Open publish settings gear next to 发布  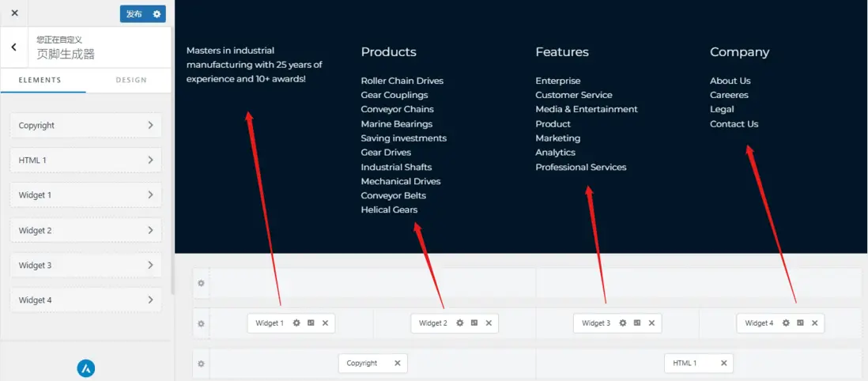[x=157, y=13]
